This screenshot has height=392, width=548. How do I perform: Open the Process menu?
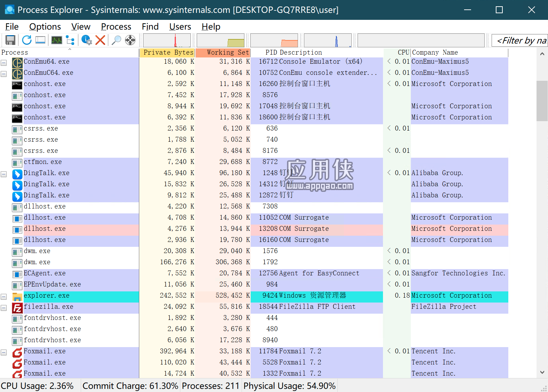(x=116, y=26)
